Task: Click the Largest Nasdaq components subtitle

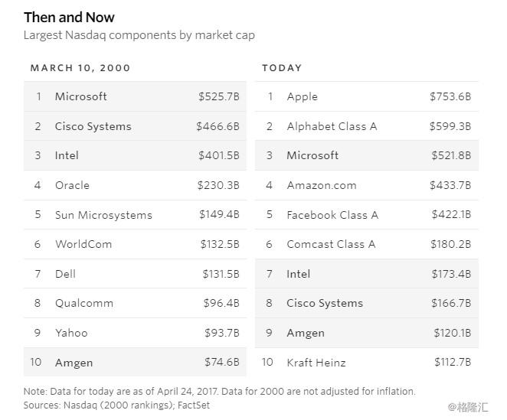Action: pos(139,35)
